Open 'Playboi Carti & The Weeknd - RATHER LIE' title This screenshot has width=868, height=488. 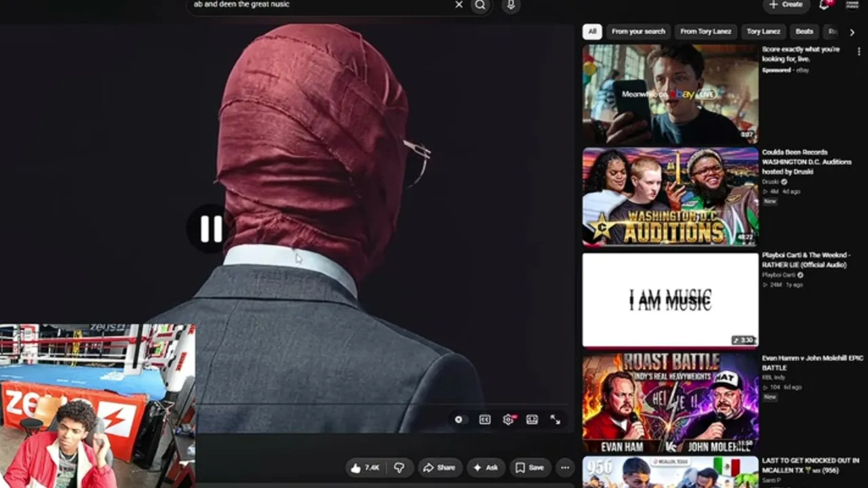point(806,260)
